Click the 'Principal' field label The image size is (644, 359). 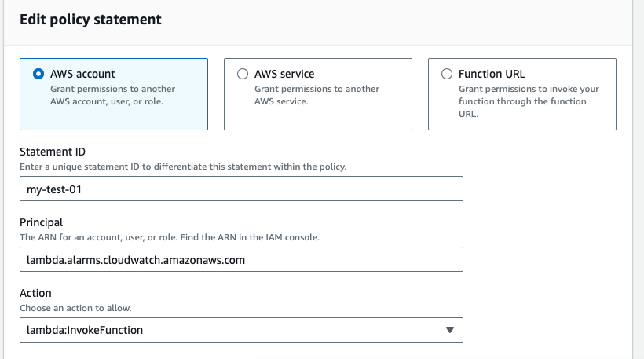[x=41, y=222]
